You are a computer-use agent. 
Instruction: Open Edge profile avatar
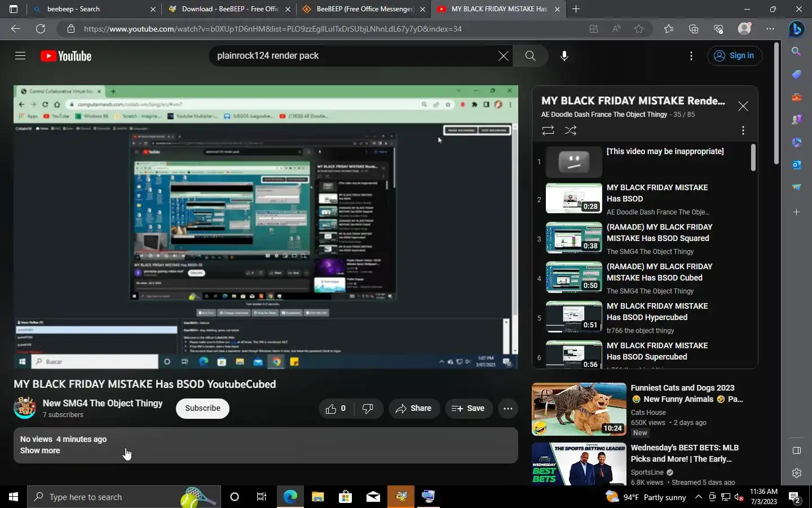click(745, 29)
